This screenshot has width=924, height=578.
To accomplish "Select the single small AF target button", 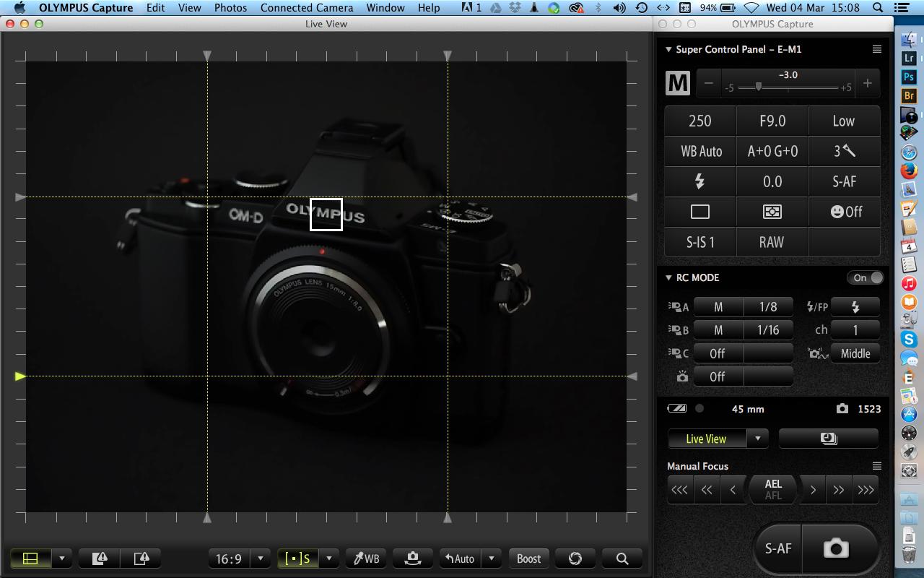I will [297, 558].
